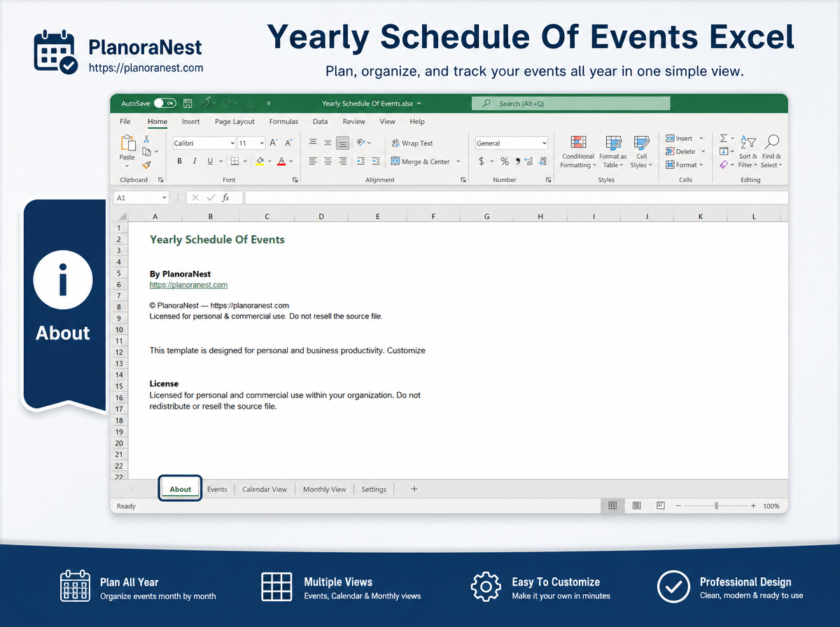This screenshot has height=627, width=840.
Task: Click the Save icon in title bar
Action: 188,104
